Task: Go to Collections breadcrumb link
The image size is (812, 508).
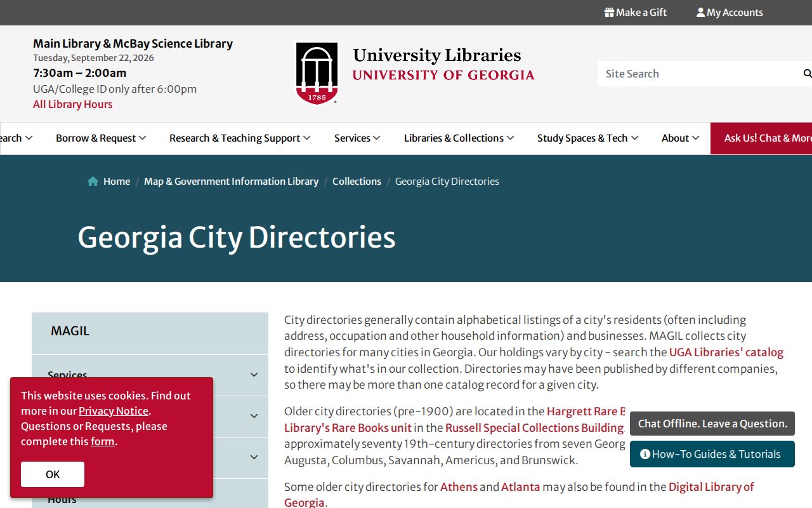Action: click(x=357, y=181)
